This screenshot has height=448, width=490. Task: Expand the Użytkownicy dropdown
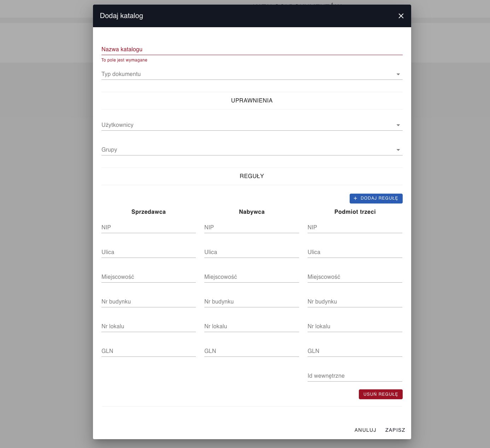click(x=252, y=125)
